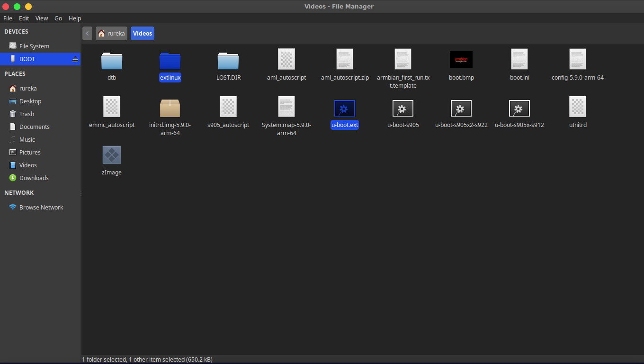
Task: Open File System in the sidebar
Action: coord(34,46)
